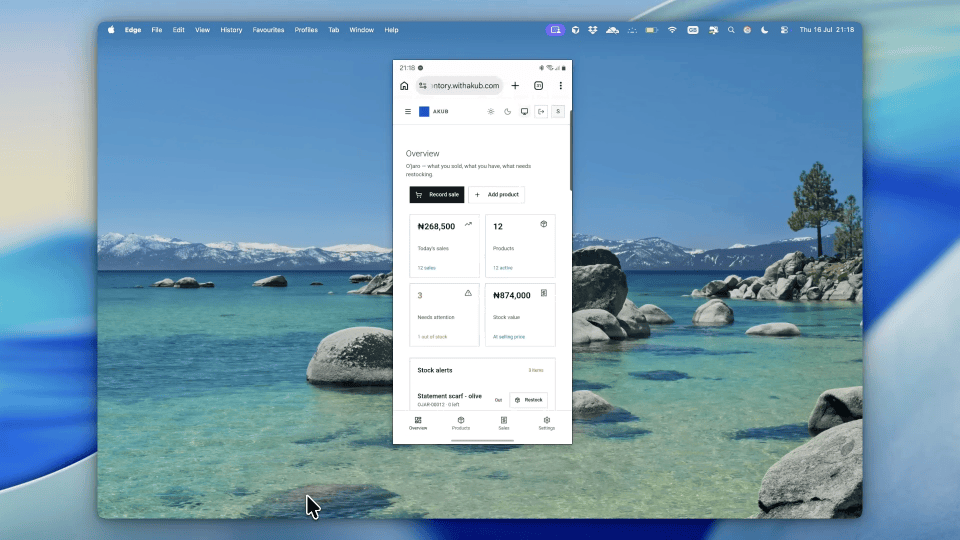The image size is (960, 540).
Task: Click the cloud sync menu bar icon
Action: pyautogui.click(x=612, y=29)
